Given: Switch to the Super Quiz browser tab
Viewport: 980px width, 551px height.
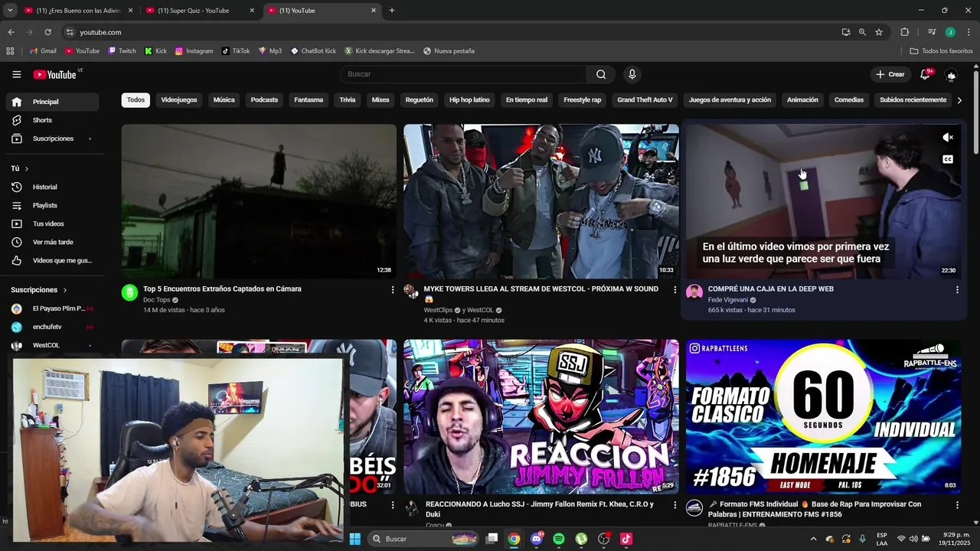Looking at the screenshot, I should [199, 11].
